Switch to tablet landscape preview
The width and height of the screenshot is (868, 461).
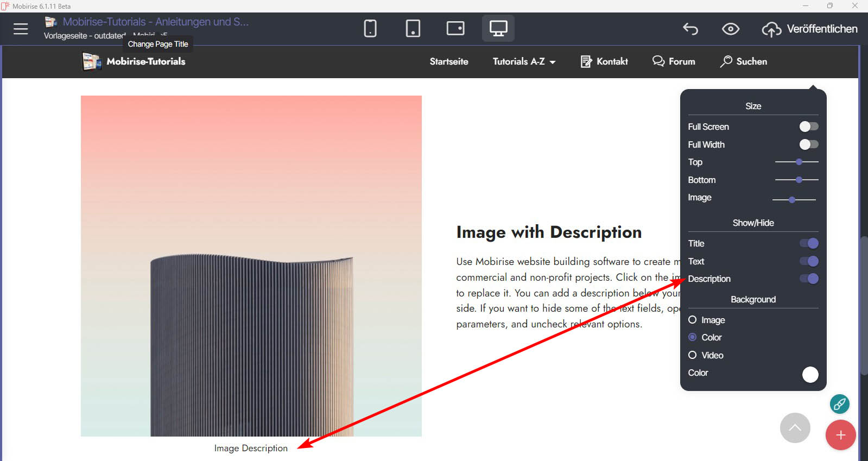455,28
